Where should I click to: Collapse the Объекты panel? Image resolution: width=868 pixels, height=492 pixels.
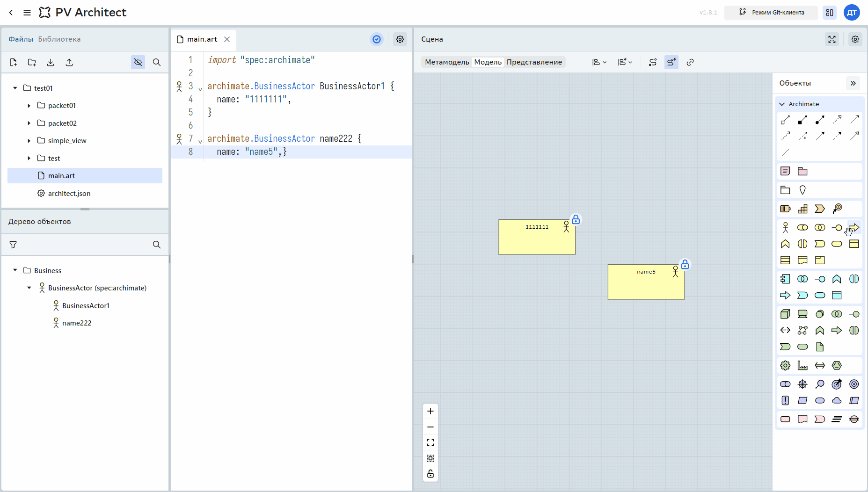point(853,83)
